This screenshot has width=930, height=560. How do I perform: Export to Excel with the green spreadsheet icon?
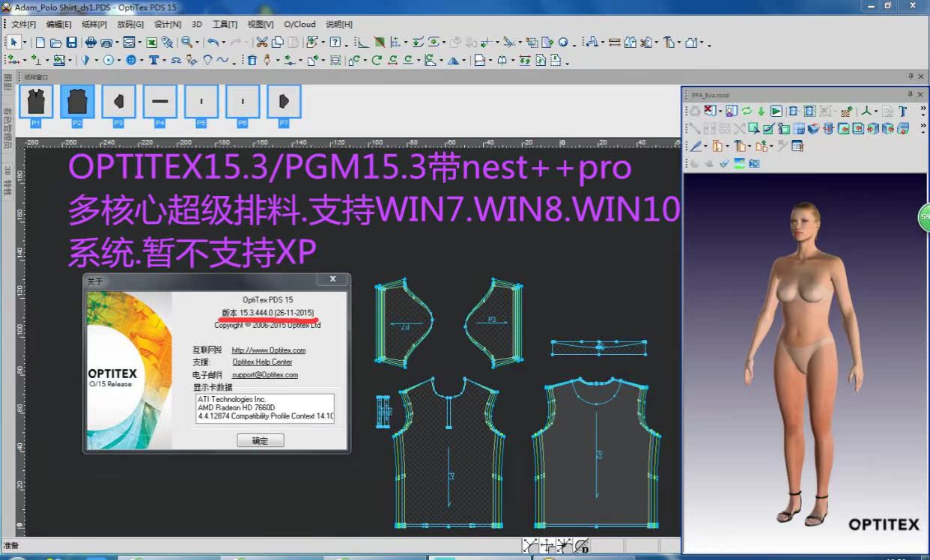pyautogui.click(x=151, y=43)
